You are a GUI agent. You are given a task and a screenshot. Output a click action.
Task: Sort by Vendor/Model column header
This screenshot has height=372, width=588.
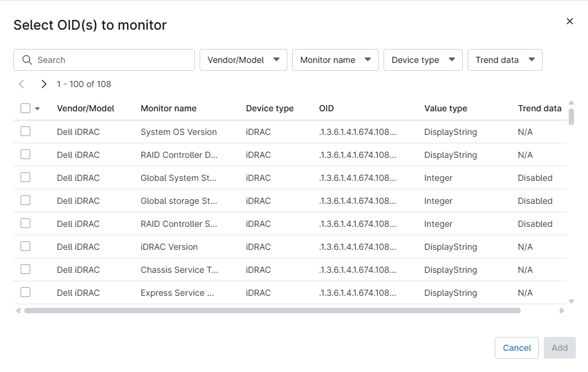(85, 108)
